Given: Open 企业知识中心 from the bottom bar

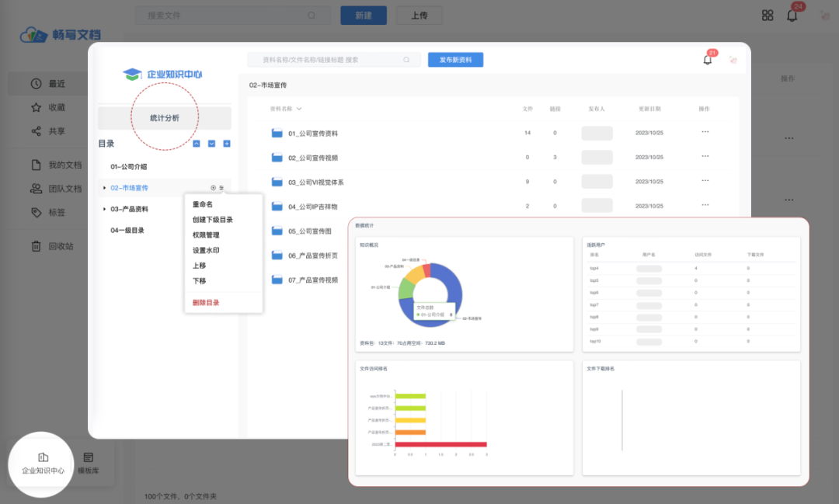Looking at the screenshot, I should (43, 464).
